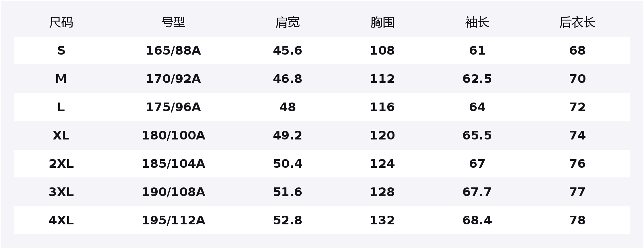The width and height of the screenshot is (644, 249).
Task: Click sleeve length value 68.4
Action: coord(477,220)
